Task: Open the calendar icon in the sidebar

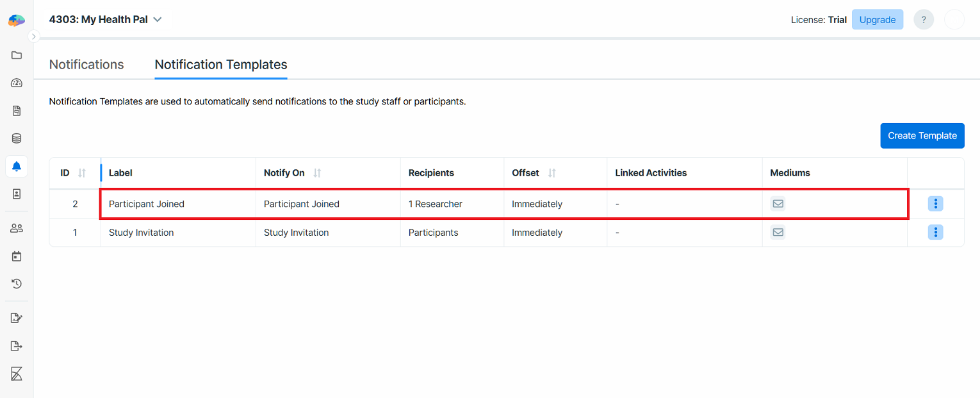Action: tap(16, 256)
